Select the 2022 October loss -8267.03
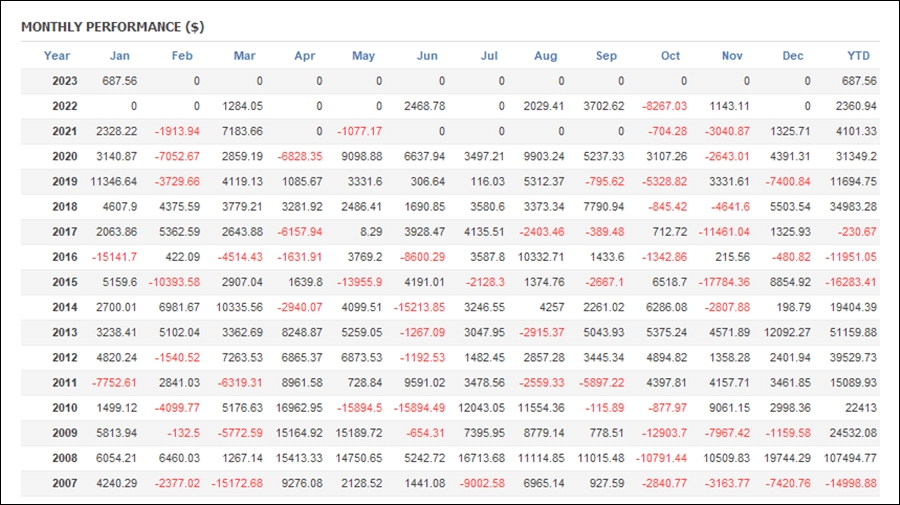Screen dimensions: 900x505 click(x=664, y=106)
